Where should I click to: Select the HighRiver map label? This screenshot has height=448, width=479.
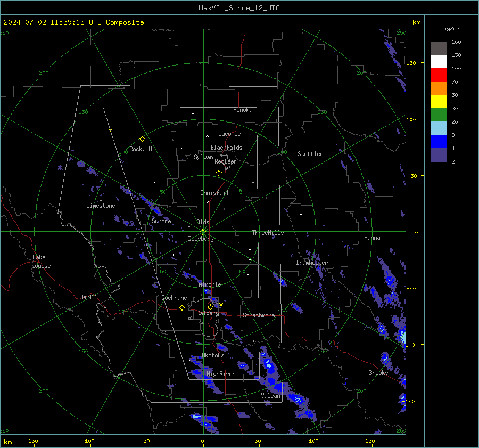click(221, 374)
